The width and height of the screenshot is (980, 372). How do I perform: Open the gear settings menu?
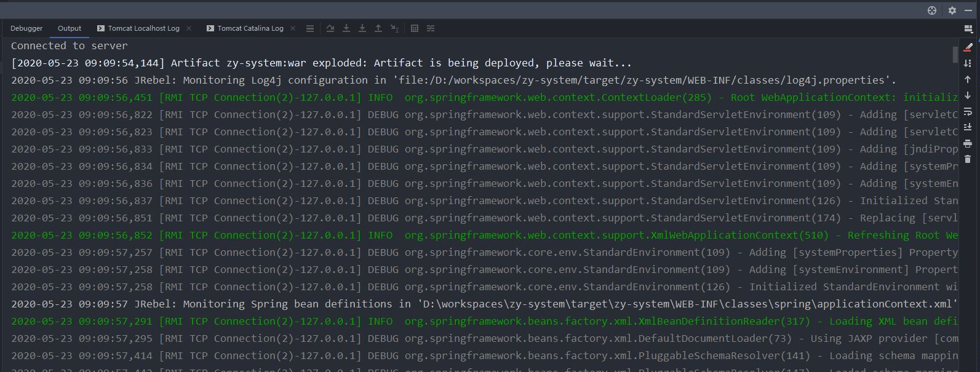[952, 10]
